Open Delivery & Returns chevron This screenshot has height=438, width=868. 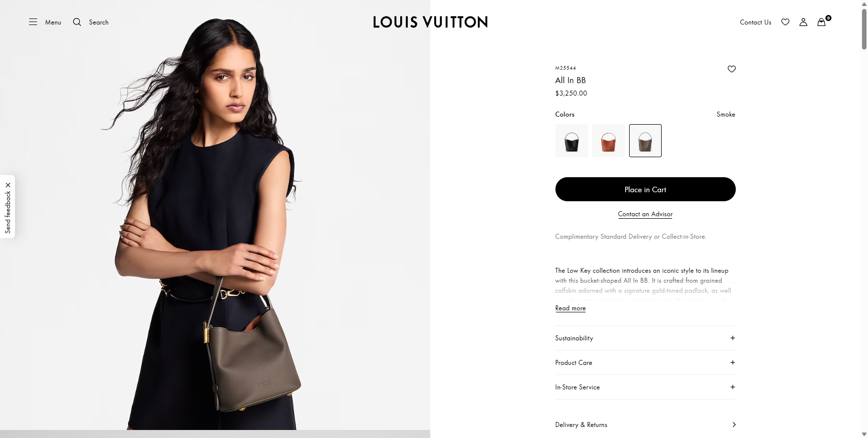pos(734,425)
